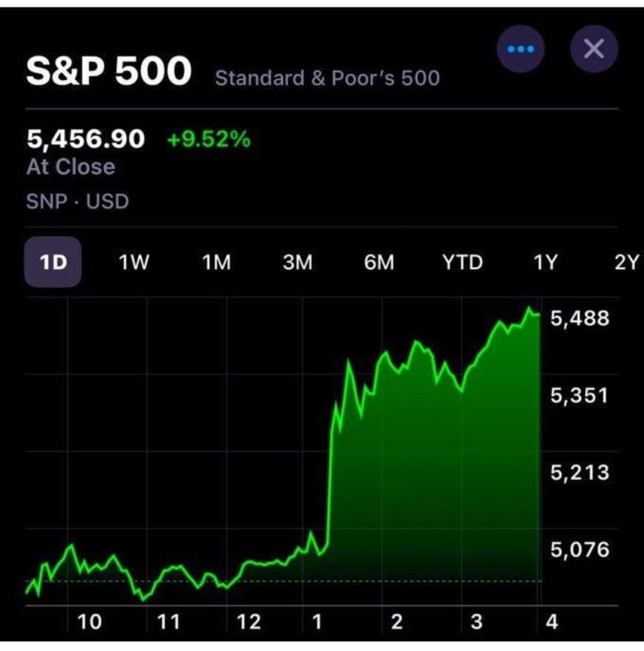644x651 pixels.
Task: Select the 1Y range tab
Action: click(545, 263)
